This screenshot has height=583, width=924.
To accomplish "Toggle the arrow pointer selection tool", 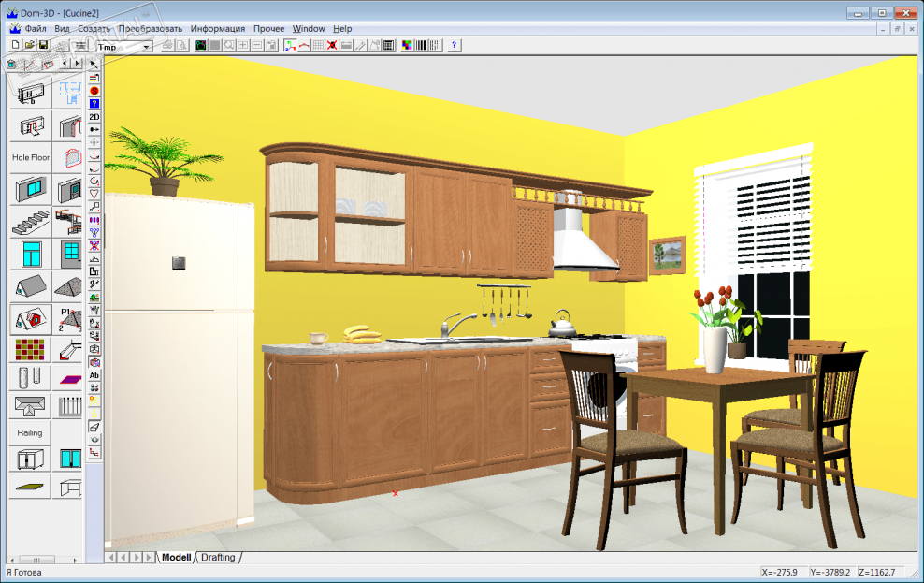I will coord(94,64).
